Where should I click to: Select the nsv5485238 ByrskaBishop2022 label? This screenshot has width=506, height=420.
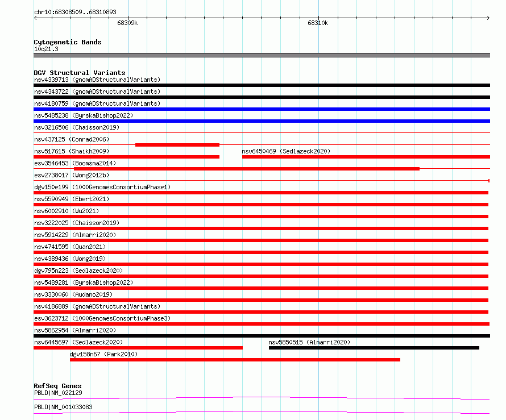[84, 115]
